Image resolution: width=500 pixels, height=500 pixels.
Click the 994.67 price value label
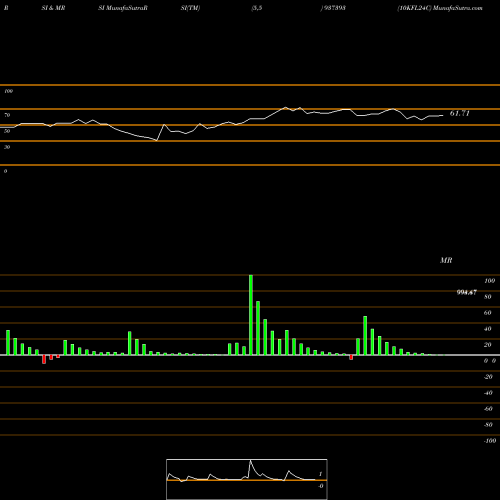(x=467, y=292)
